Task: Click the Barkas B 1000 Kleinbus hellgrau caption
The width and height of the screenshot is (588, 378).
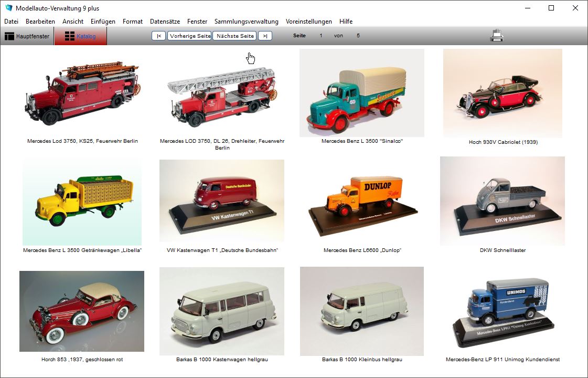Action: tap(361, 360)
